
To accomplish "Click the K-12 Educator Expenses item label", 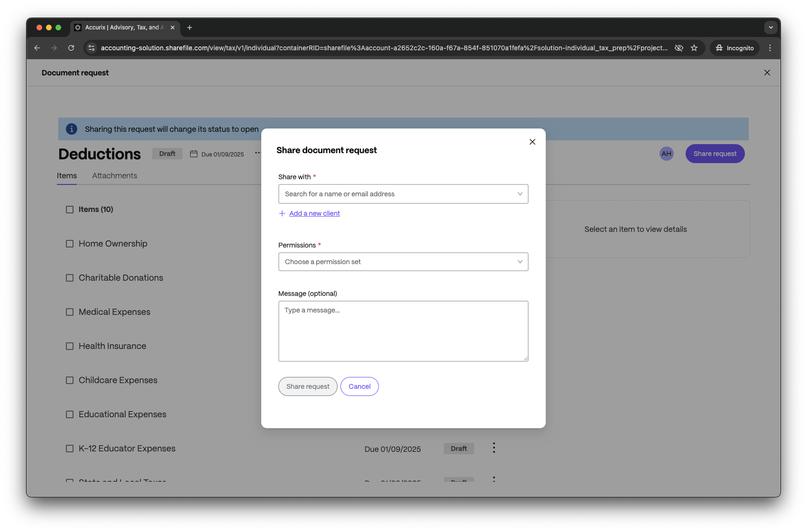I will [127, 449].
